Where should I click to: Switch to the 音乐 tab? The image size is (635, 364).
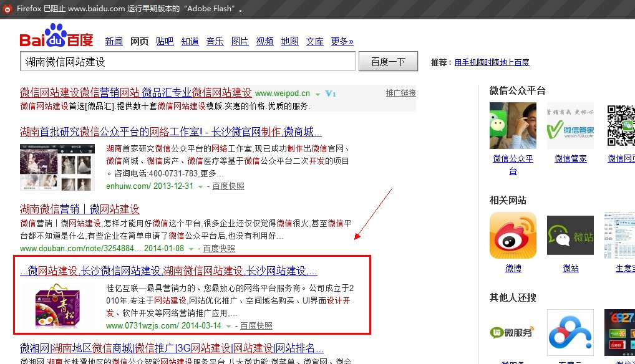point(215,41)
